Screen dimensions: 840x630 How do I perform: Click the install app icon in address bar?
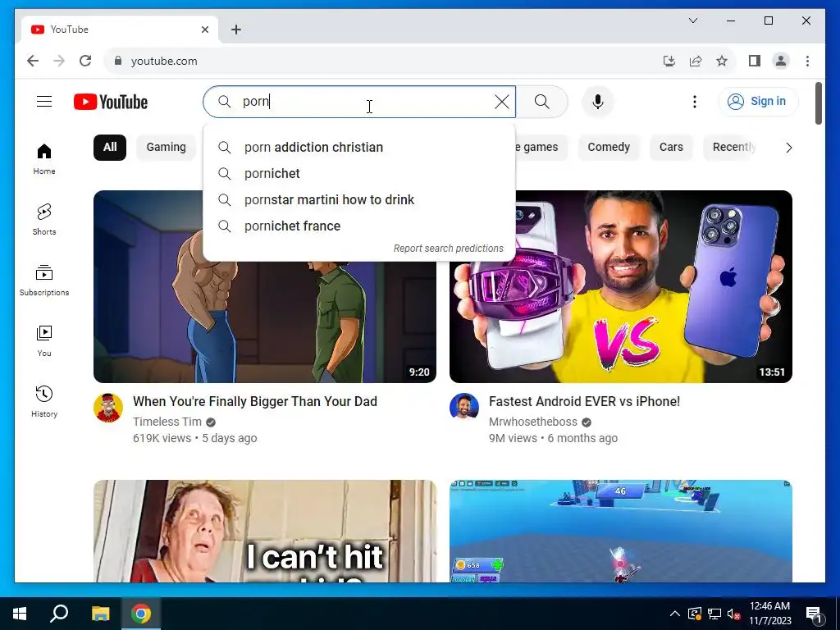(669, 61)
